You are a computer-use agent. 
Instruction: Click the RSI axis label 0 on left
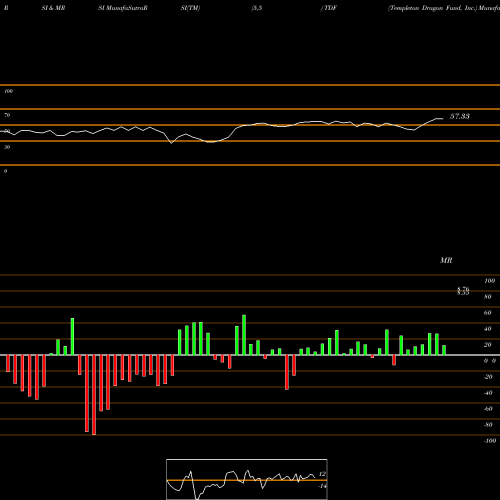tap(5, 171)
